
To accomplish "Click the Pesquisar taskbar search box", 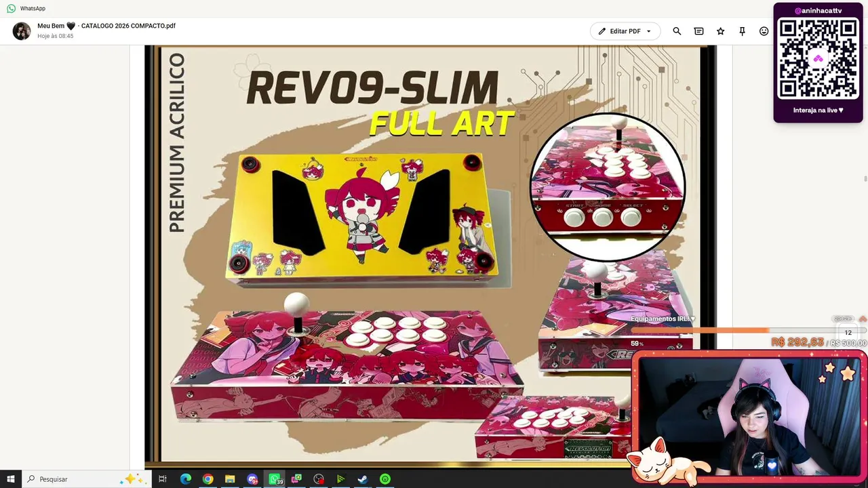I will [85, 479].
